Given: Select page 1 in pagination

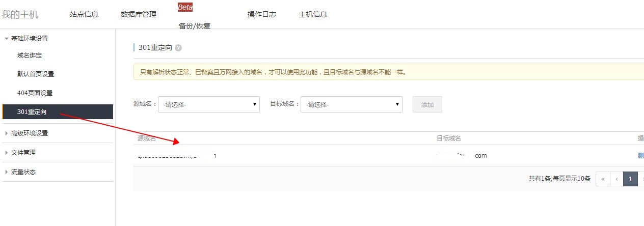Looking at the screenshot, I should click(630, 179).
